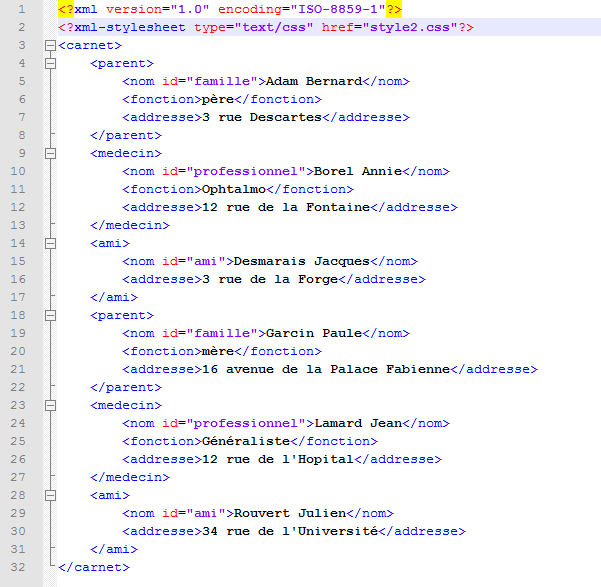
Task: Collapse the parent block at line 18
Action: (50, 316)
